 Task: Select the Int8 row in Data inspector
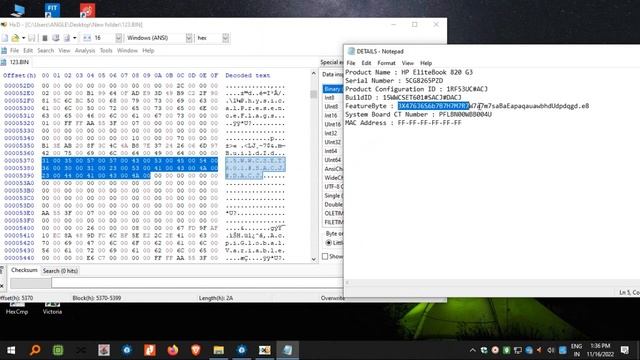point(333,98)
